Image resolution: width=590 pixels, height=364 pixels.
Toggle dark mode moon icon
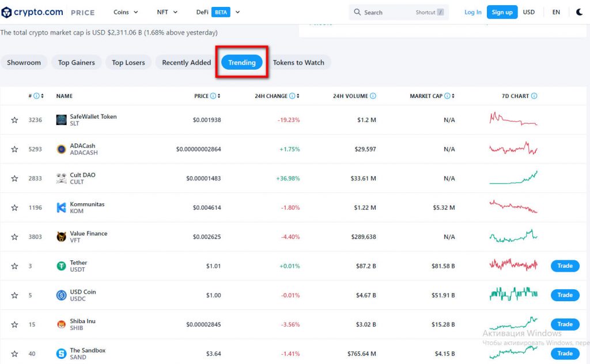580,12
